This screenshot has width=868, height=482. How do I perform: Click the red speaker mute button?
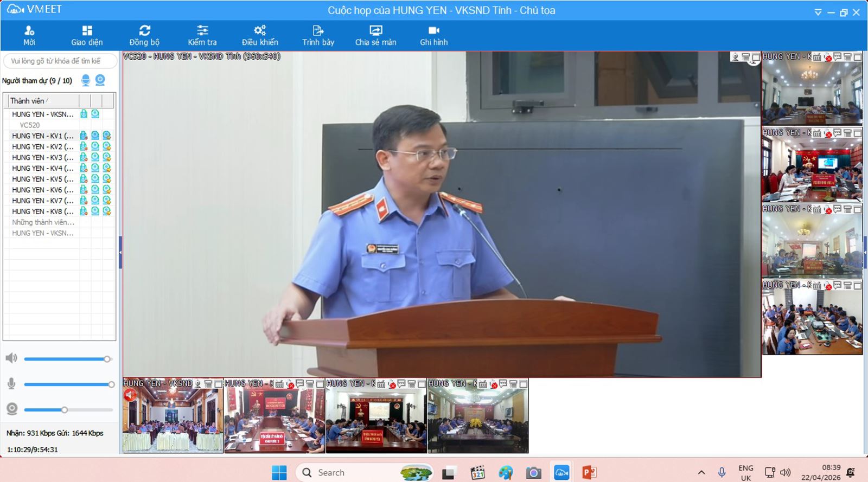pos(130,395)
